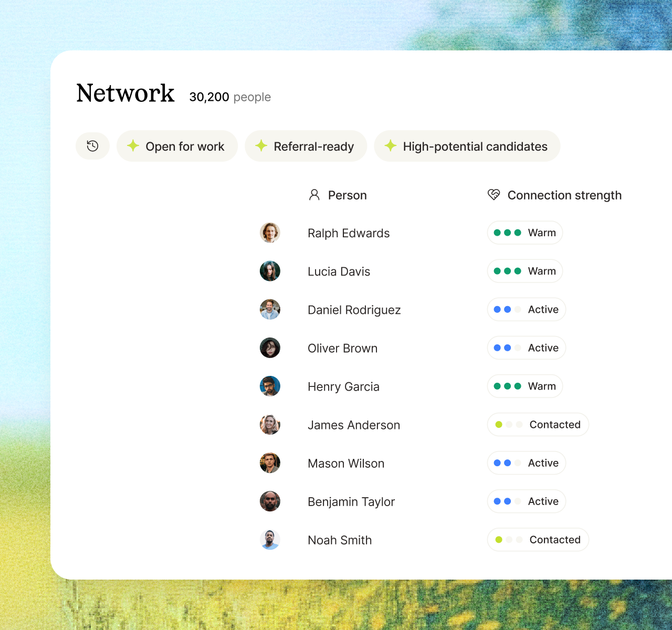Click the sparkle icon in Open for work chip

[133, 146]
